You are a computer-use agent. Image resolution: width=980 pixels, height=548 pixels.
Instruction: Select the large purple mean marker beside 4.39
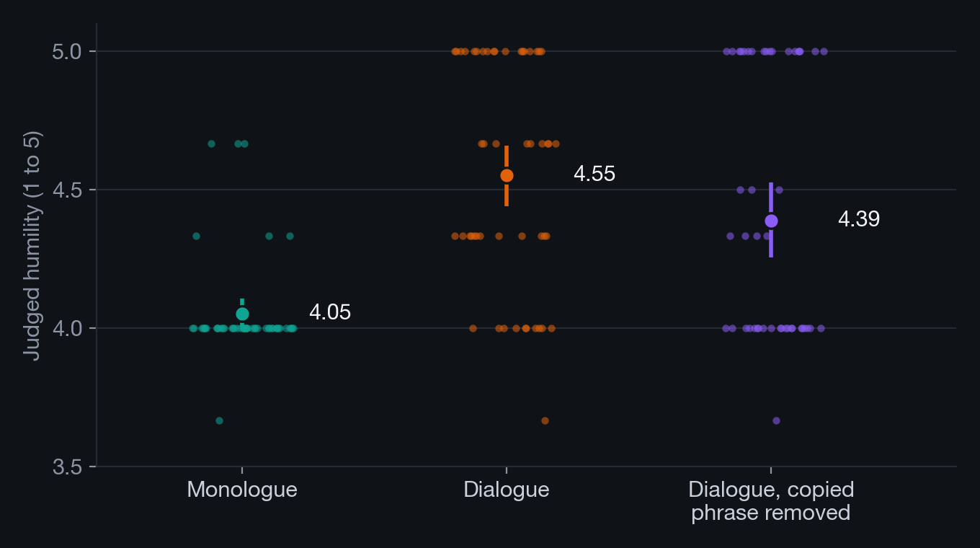(771, 221)
